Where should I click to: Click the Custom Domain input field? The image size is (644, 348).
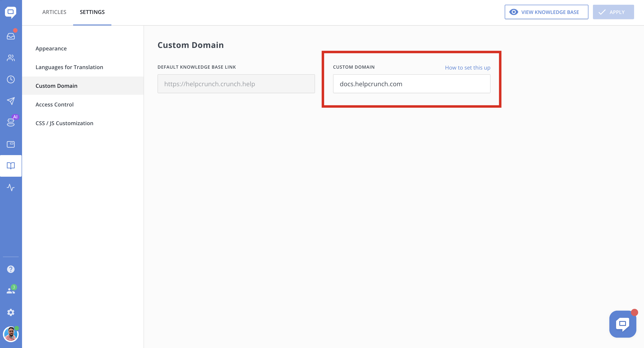[411, 84]
